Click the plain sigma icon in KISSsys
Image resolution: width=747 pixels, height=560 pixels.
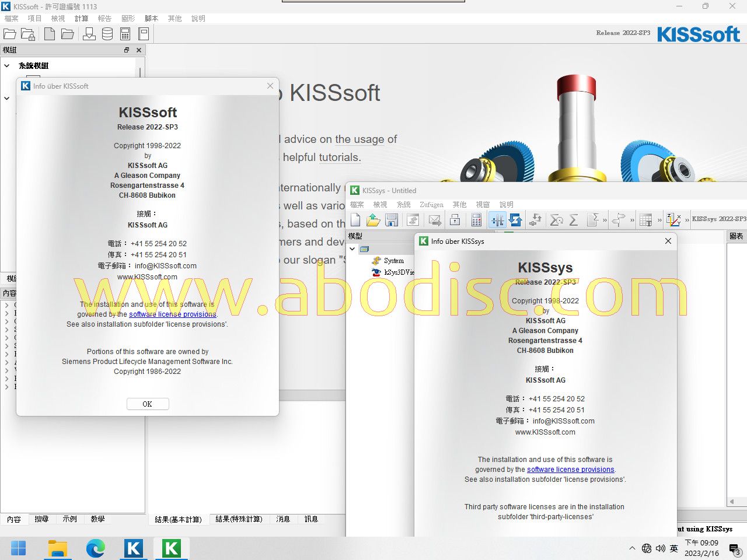[x=574, y=220]
